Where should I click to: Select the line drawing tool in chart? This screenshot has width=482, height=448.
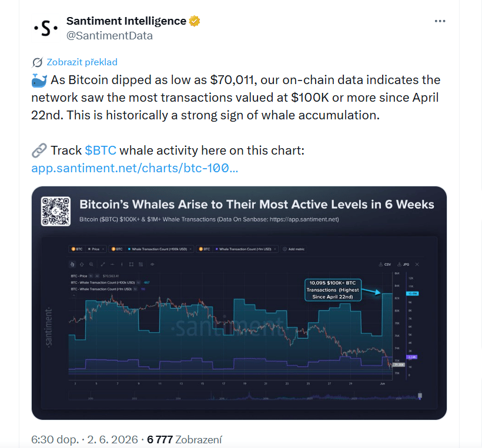[x=103, y=265]
